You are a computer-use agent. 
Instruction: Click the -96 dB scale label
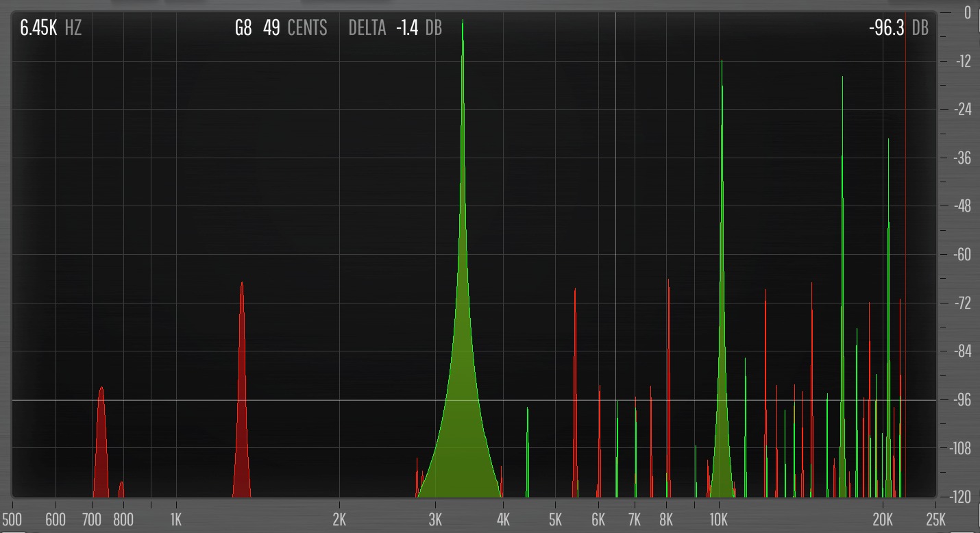click(963, 400)
